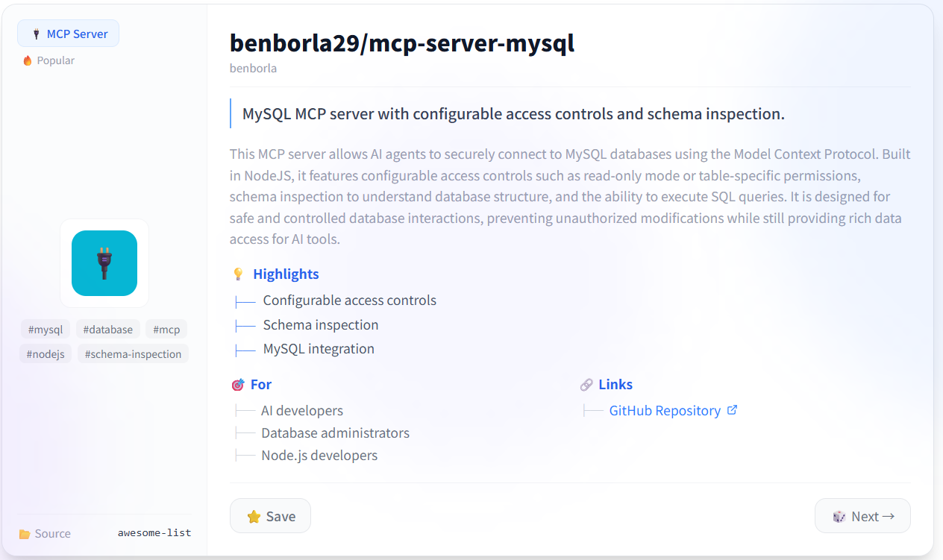Click the awesome-list source value
This screenshot has width=943, height=560.
154,533
